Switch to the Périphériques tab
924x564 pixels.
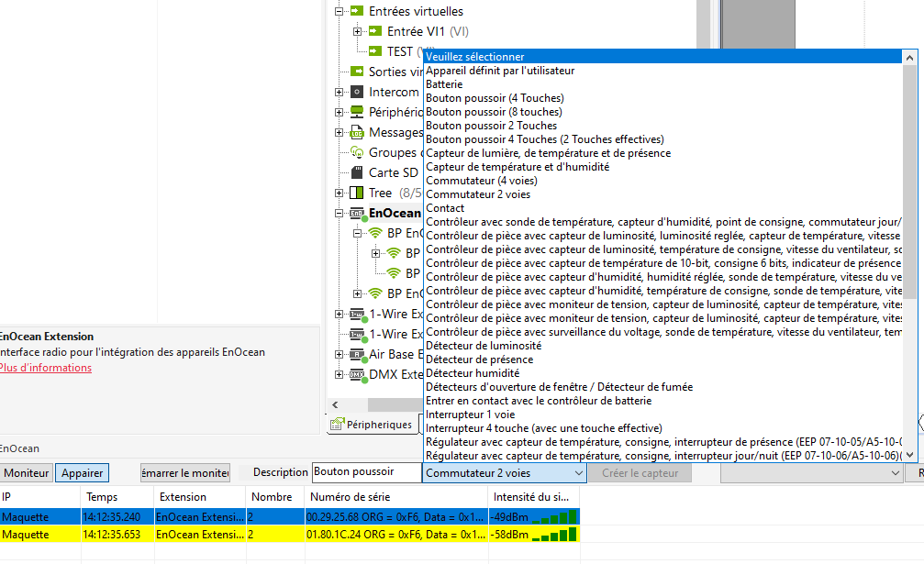[372, 425]
